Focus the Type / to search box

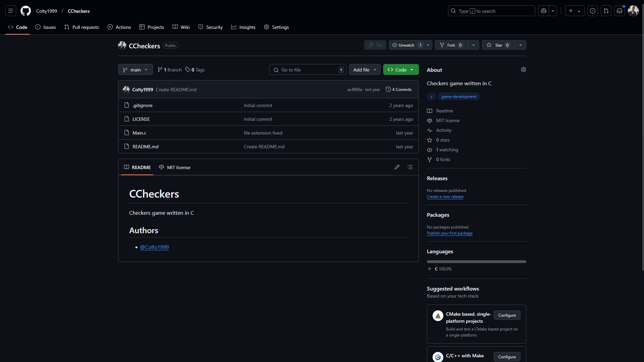click(491, 11)
